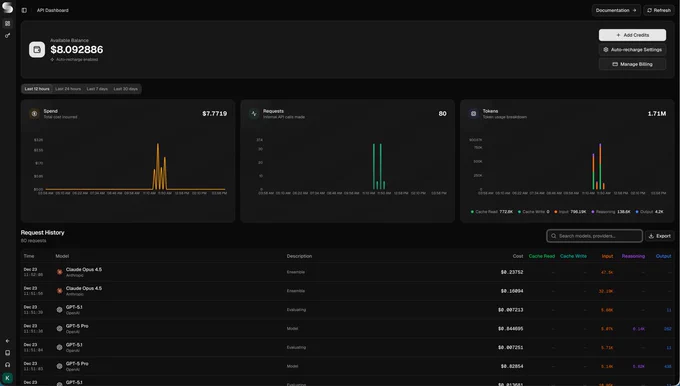
Task: Click the OpenAI icon in the $0.007213 row
Action: (60, 310)
